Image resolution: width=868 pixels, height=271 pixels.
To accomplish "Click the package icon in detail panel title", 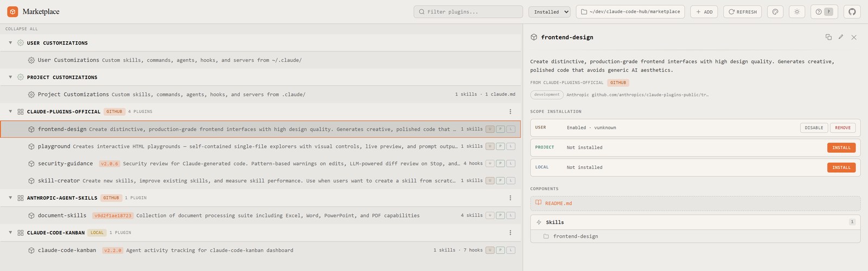I will tap(534, 37).
